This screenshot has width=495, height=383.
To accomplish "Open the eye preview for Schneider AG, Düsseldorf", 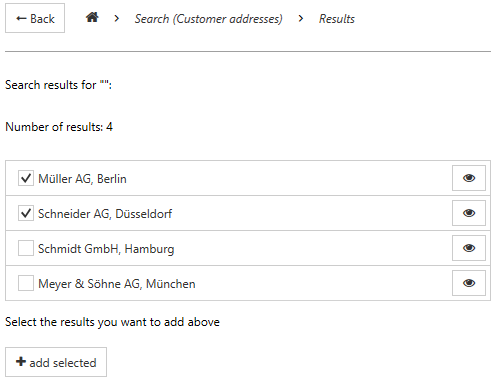I will tap(469, 213).
